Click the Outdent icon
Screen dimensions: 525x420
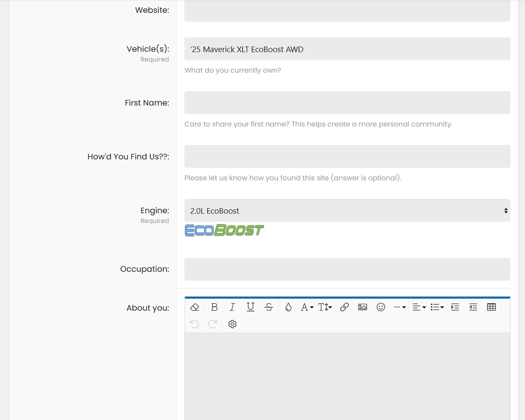pos(473,307)
